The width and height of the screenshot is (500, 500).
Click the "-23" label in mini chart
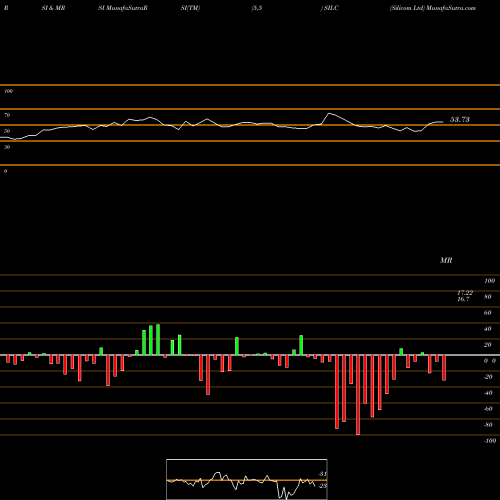pos(322,486)
